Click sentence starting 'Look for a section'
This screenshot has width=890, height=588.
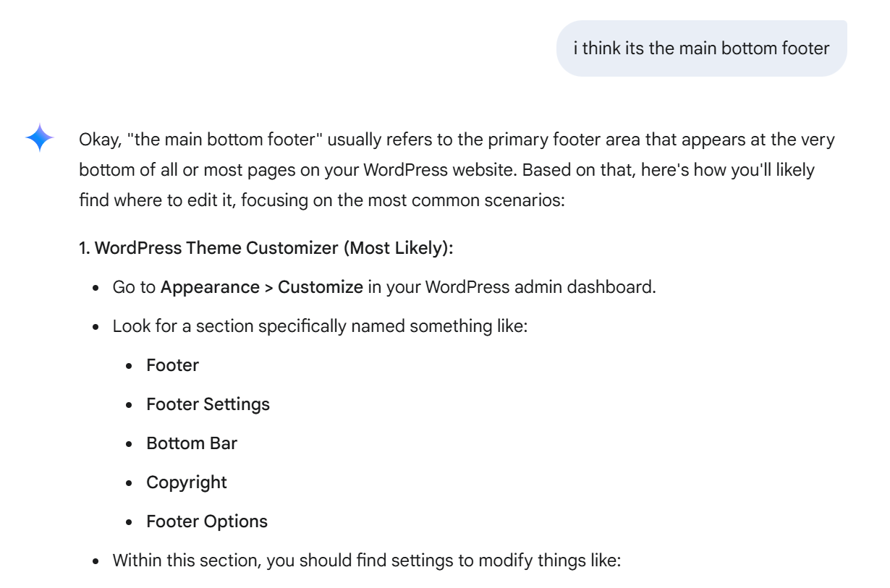tap(321, 326)
